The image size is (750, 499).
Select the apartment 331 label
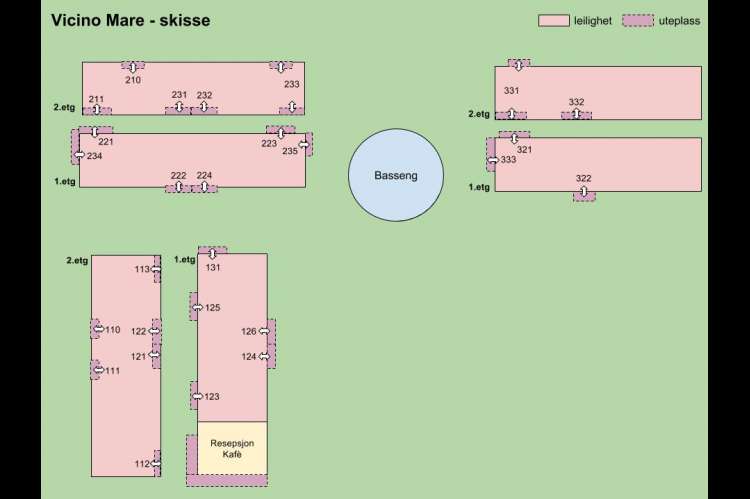tap(511, 91)
